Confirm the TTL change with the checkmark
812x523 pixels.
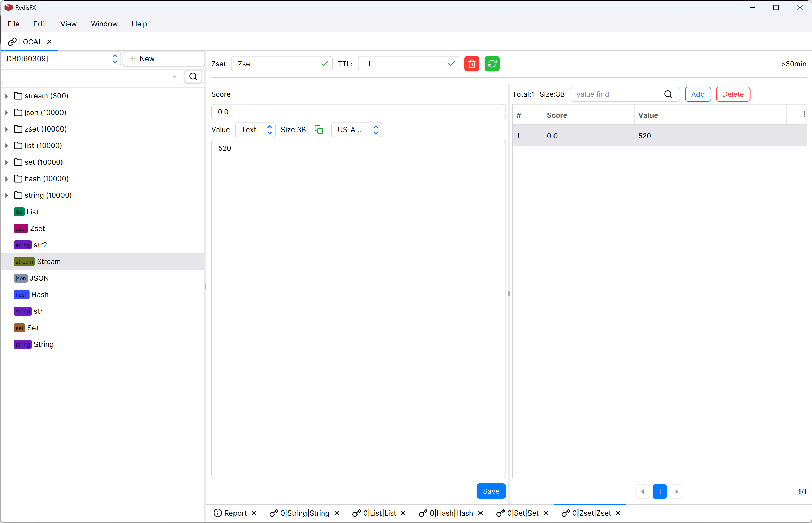[x=451, y=64]
